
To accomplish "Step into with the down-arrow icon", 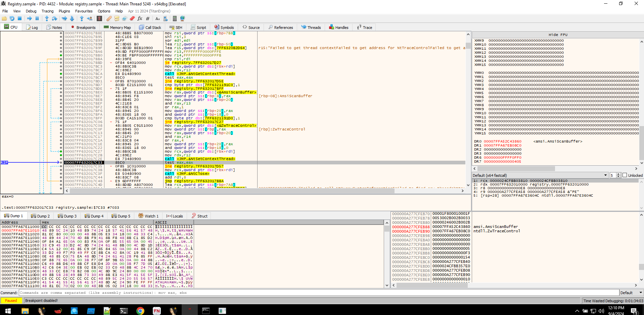I will [x=47, y=18].
